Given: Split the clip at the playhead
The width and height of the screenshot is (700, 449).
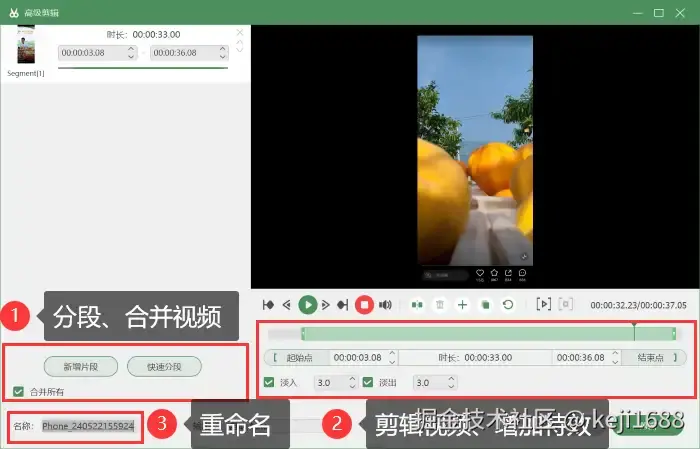Looking at the screenshot, I should (x=417, y=305).
